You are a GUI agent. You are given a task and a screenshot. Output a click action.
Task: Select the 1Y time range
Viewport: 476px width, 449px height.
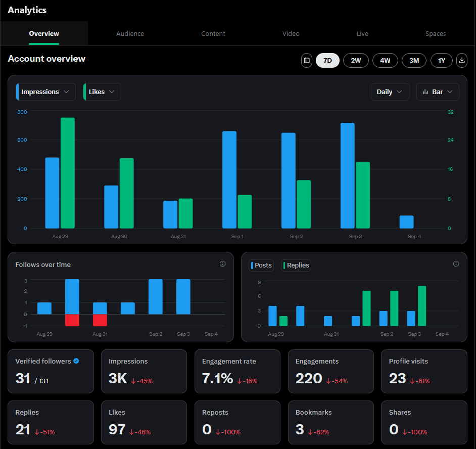tap(442, 61)
